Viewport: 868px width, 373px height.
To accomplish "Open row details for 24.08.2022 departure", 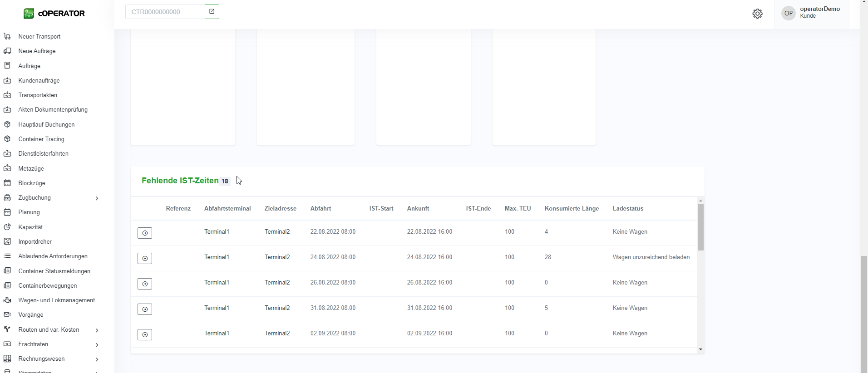I will tap(145, 258).
